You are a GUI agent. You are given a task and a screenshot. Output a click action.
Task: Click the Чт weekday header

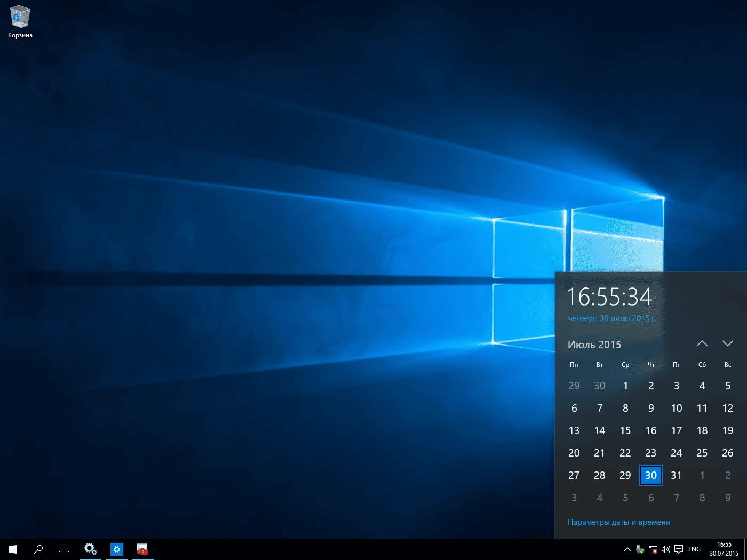pos(651,365)
